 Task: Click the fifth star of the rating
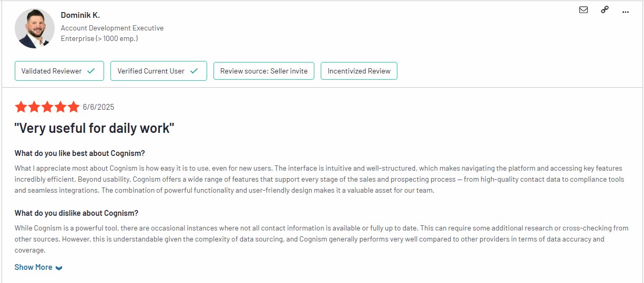click(x=74, y=107)
